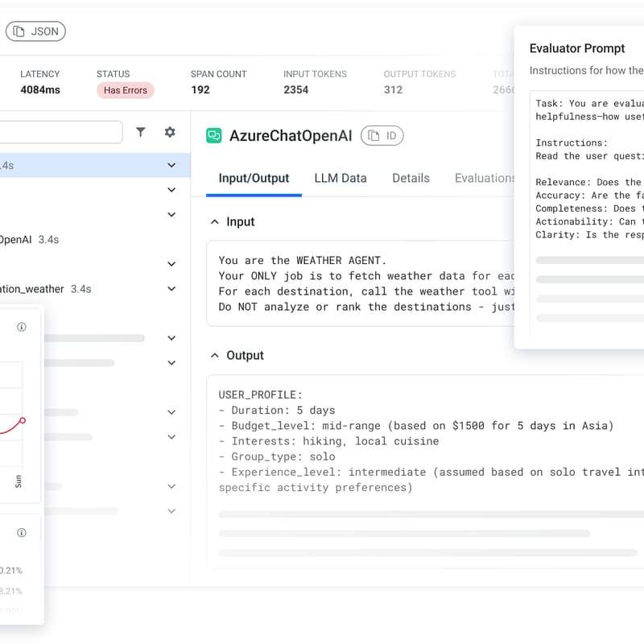Screen dimensions: 644x644
Task: Select the location_weather 3.4s span
Action: (46, 289)
